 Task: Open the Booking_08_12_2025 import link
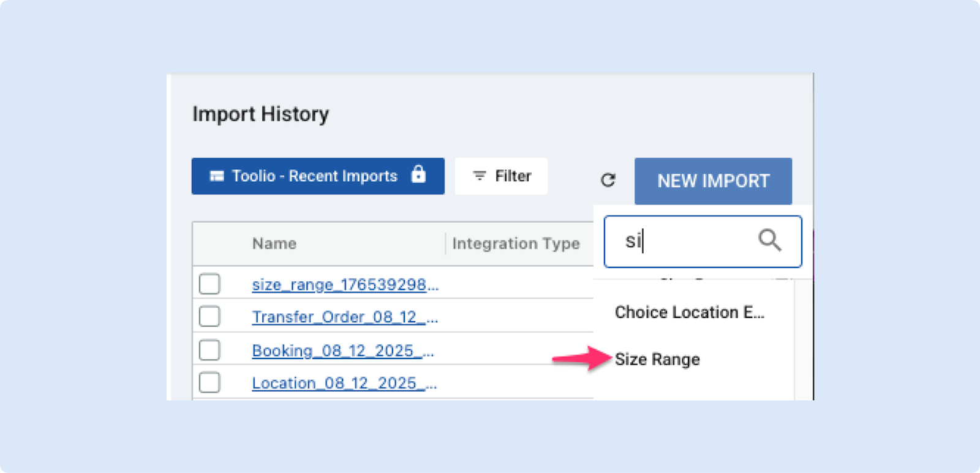(x=343, y=351)
